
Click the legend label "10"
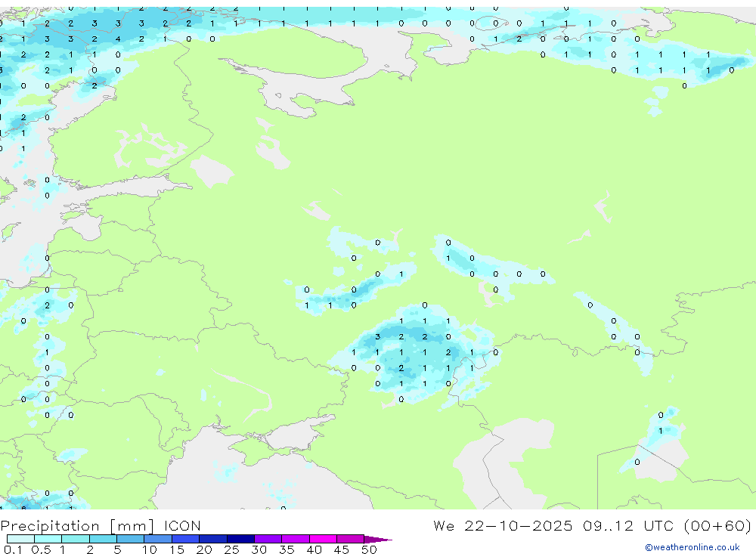(x=149, y=549)
